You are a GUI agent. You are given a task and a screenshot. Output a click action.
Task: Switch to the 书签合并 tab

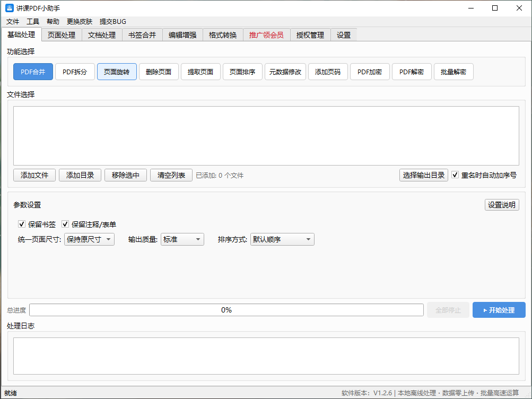point(142,36)
